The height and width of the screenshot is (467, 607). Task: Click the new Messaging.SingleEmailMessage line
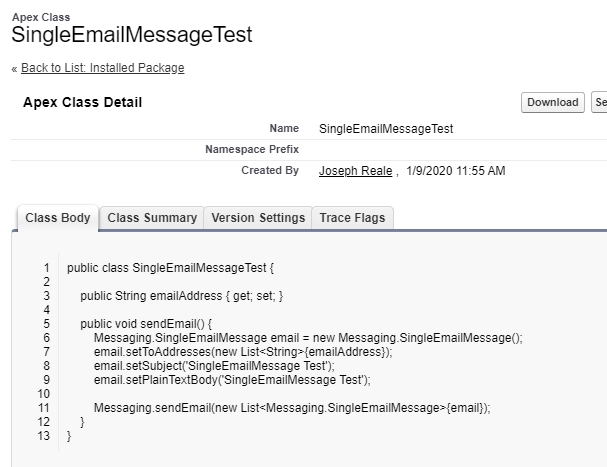pyautogui.click(x=308, y=338)
